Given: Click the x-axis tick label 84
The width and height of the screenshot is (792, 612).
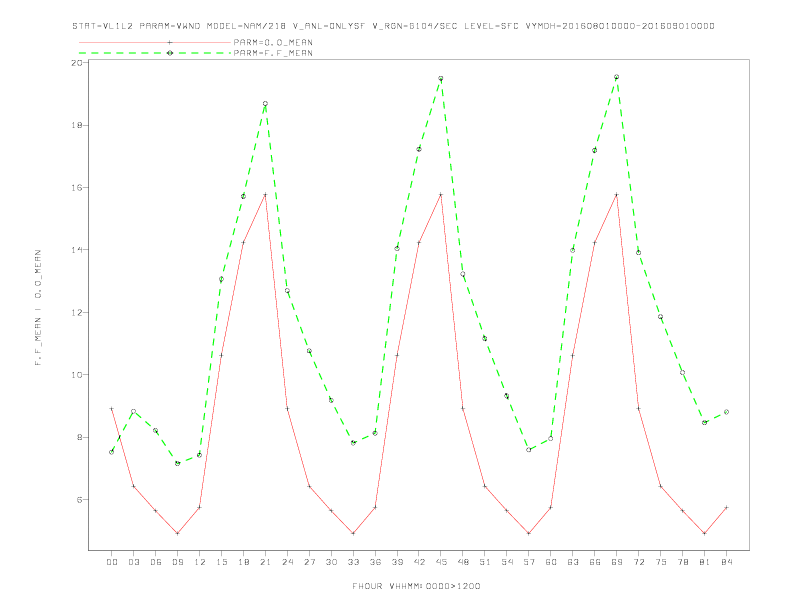Looking at the screenshot, I should (727, 562).
